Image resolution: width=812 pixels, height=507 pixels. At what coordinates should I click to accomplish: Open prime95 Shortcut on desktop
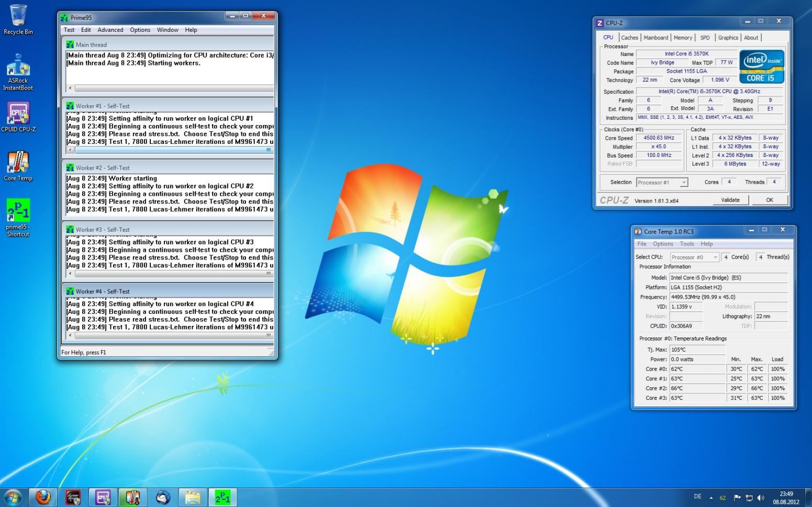coord(18,218)
